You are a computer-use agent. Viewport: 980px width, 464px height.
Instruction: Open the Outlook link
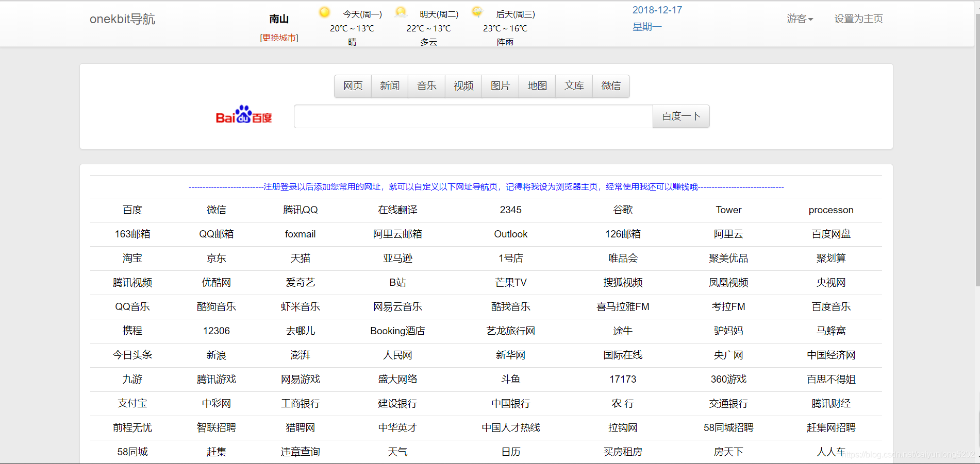pyautogui.click(x=511, y=234)
